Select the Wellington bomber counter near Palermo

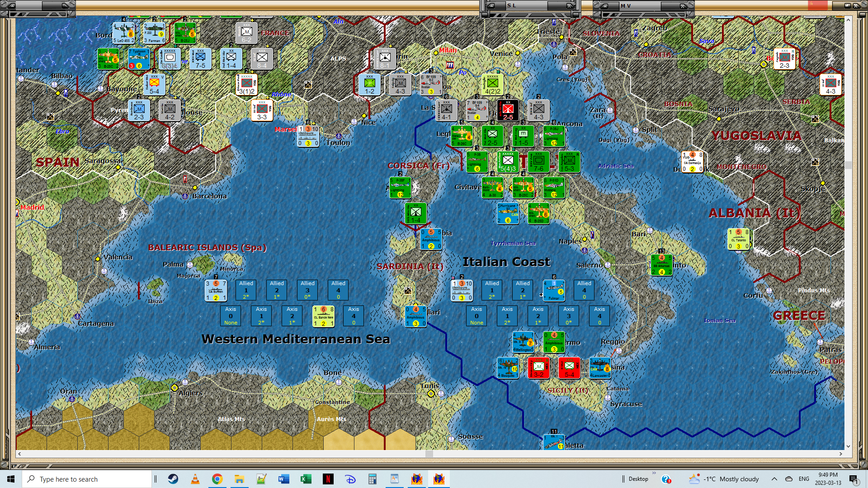pos(523,343)
